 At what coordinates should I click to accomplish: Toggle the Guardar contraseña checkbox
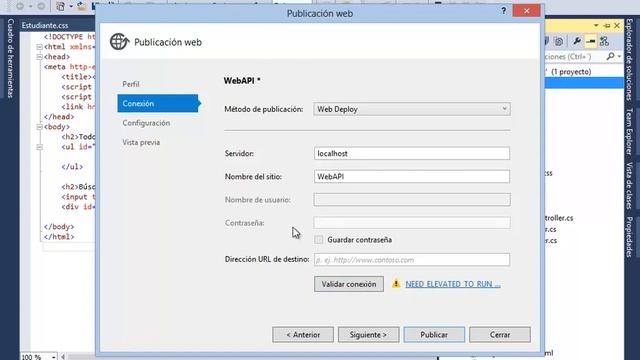319,240
